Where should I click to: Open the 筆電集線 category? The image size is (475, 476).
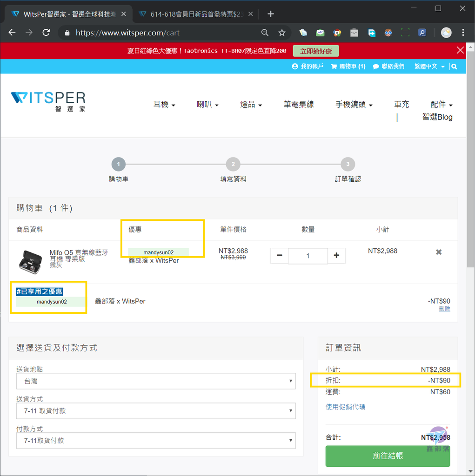click(299, 105)
